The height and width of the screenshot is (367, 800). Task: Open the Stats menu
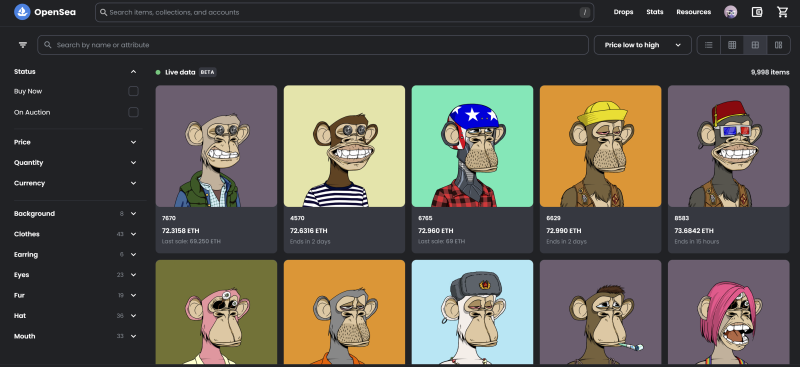pyautogui.click(x=655, y=12)
